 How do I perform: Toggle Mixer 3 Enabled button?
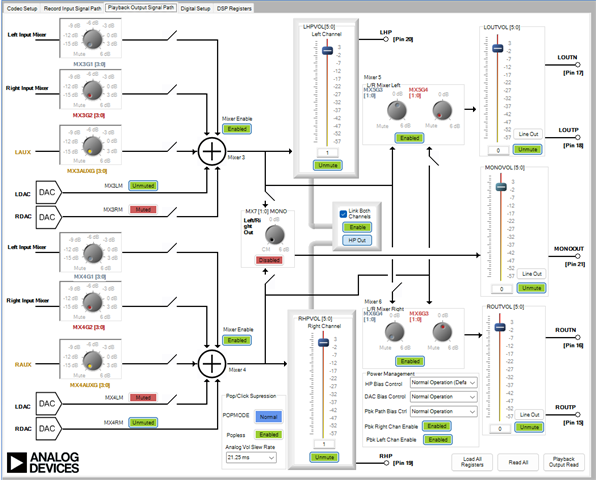click(237, 129)
